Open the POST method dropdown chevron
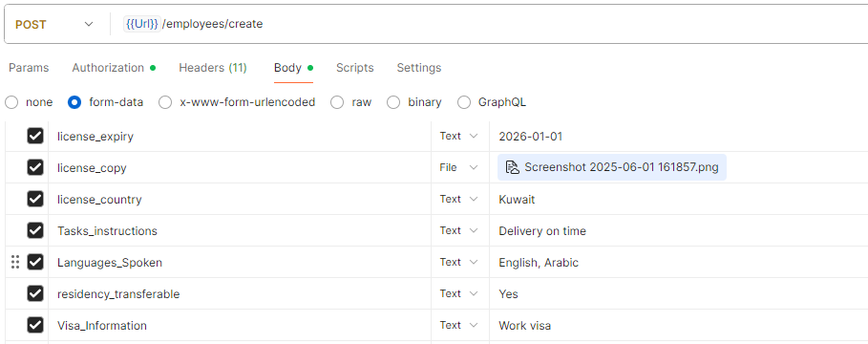 tap(89, 25)
